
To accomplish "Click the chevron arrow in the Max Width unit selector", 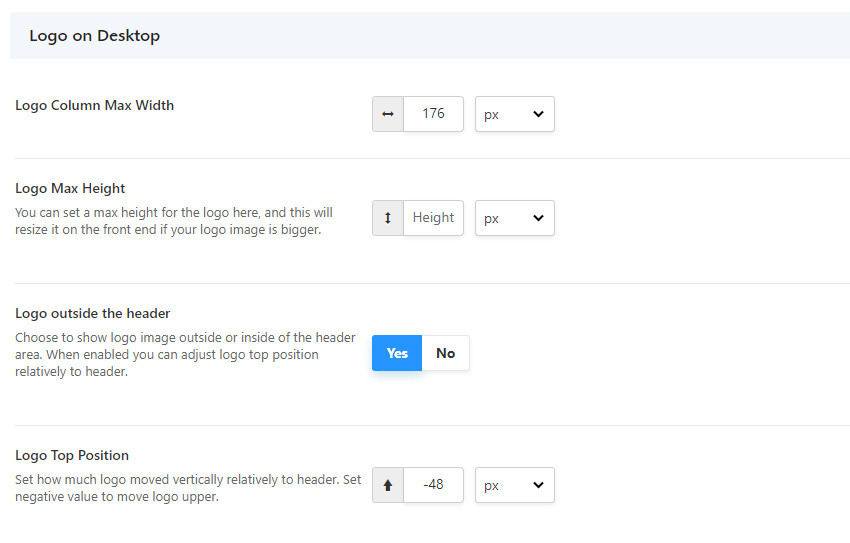I will click(x=538, y=114).
